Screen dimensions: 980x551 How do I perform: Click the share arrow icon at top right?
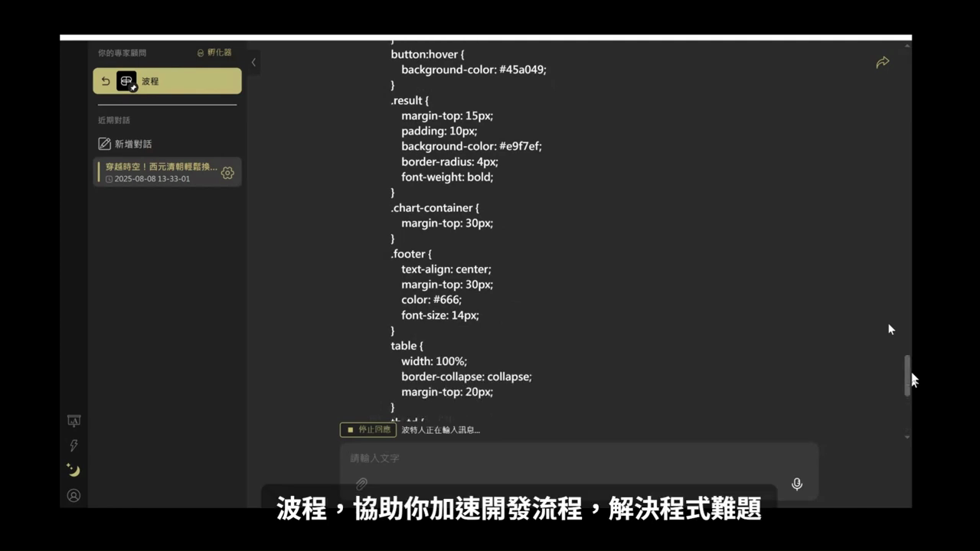[x=883, y=62]
